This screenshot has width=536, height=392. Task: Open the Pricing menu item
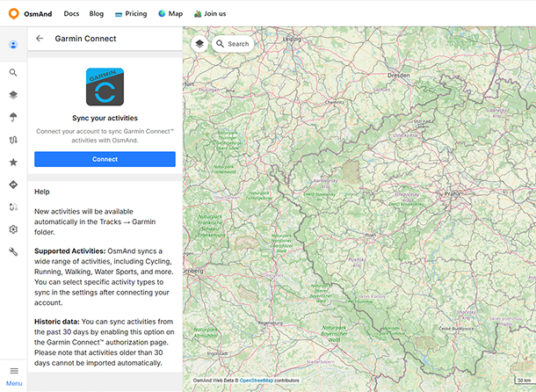tap(131, 14)
